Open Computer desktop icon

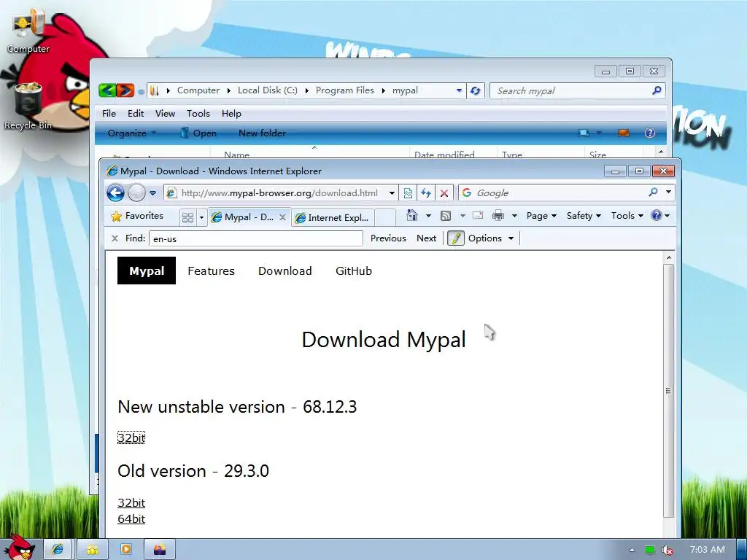point(28,32)
